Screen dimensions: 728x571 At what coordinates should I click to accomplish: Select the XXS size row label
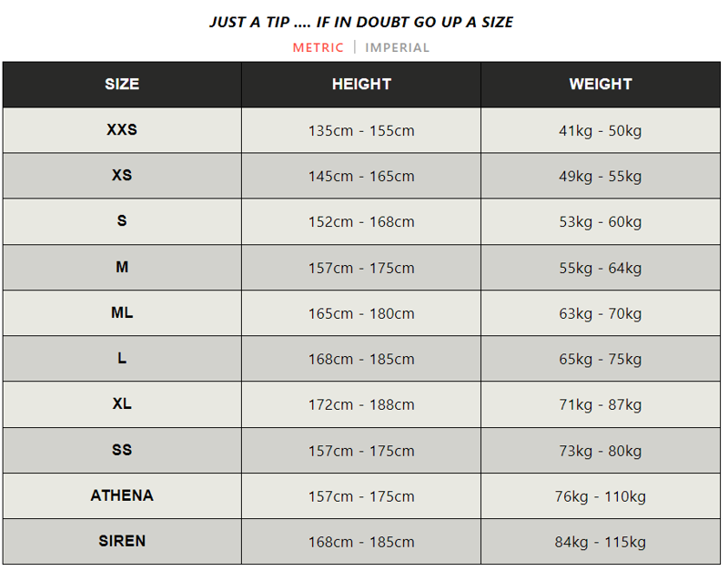122,130
